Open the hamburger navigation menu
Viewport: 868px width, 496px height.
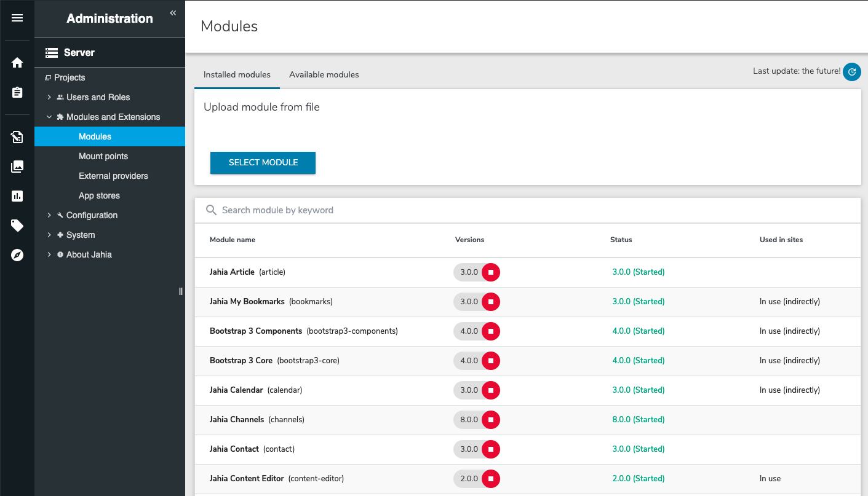[17, 17]
